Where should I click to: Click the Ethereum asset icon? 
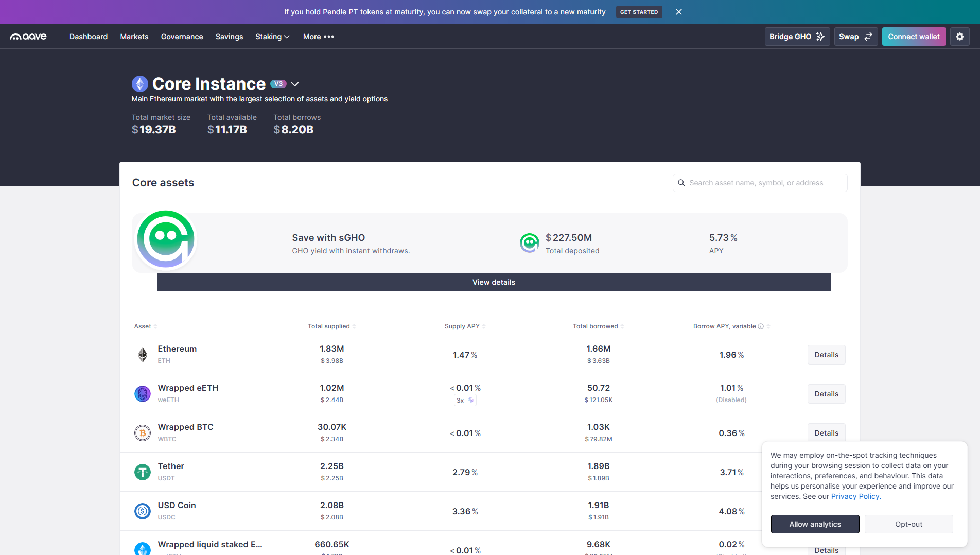(143, 355)
